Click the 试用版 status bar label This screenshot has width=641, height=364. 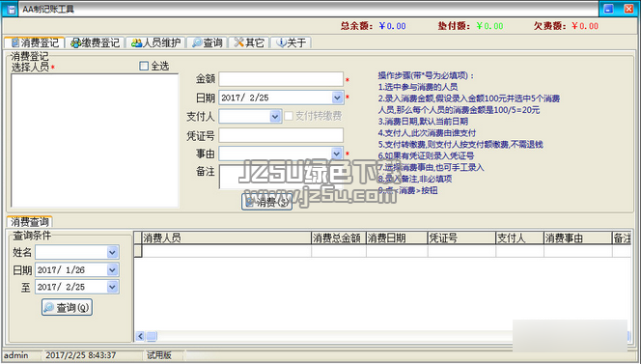[x=159, y=355]
